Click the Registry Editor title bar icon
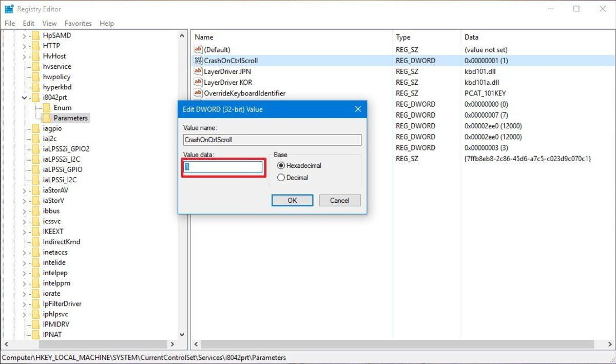The width and height of the screenshot is (616, 364). [8, 8]
